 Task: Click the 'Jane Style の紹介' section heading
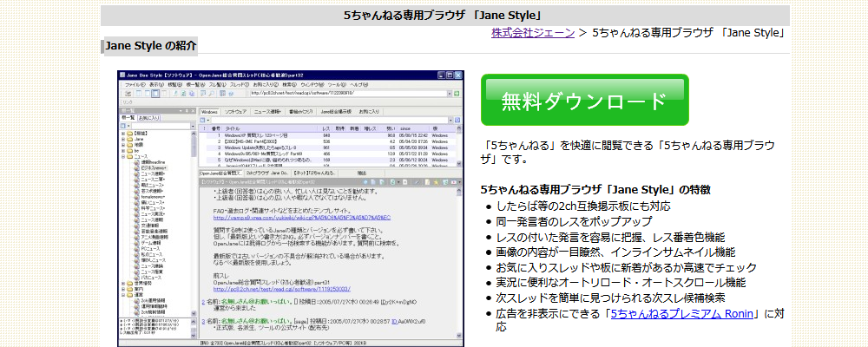click(150, 46)
